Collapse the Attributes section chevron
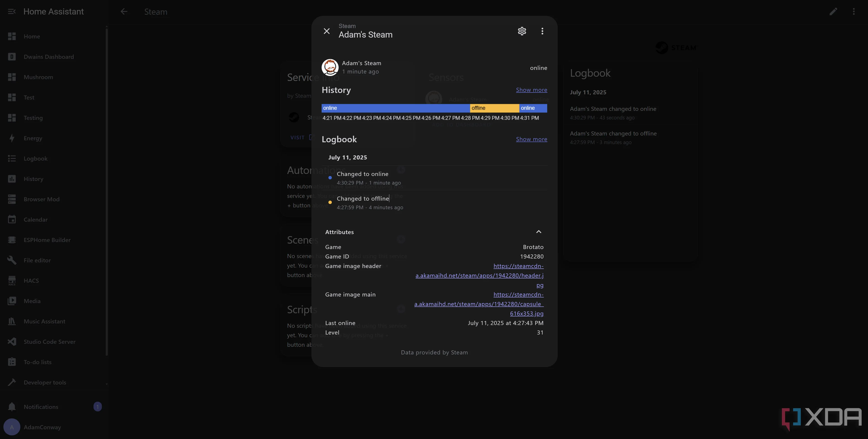The image size is (868, 439). [538, 232]
